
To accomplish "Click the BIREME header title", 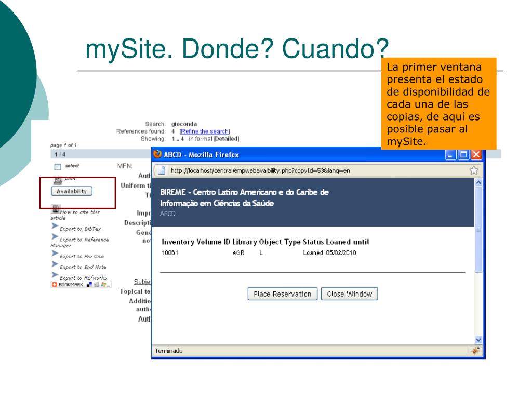I will tap(244, 198).
